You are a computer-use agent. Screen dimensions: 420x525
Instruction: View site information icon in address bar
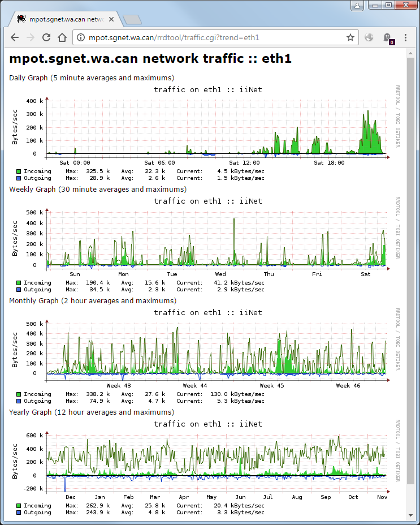point(81,37)
